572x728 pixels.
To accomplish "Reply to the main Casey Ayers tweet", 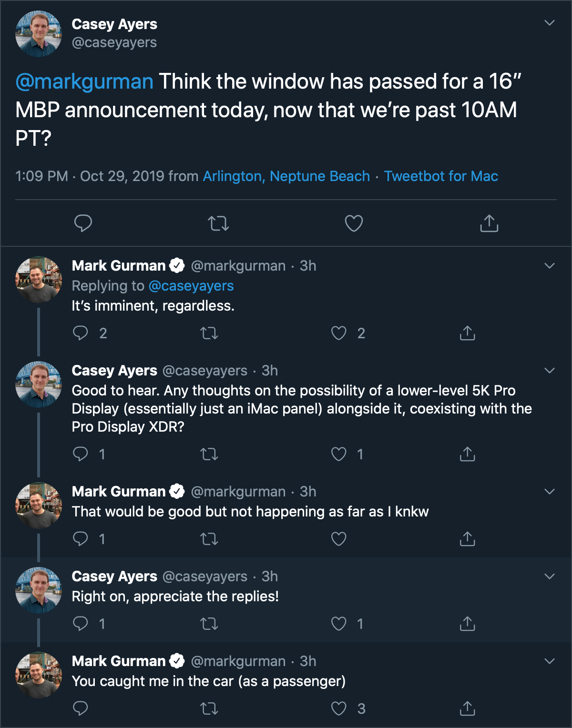I will (83, 223).
